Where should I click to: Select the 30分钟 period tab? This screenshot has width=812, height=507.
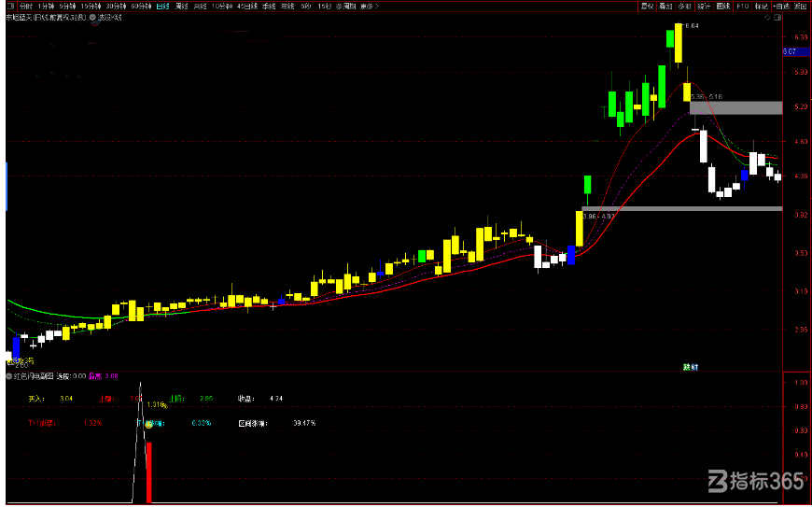pyautogui.click(x=116, y=7)
